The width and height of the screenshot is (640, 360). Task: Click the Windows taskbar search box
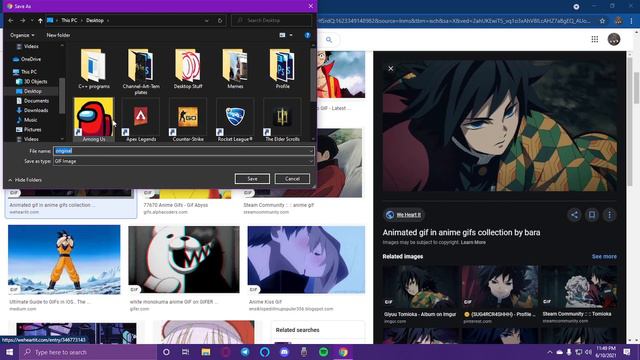pos(88,352)
